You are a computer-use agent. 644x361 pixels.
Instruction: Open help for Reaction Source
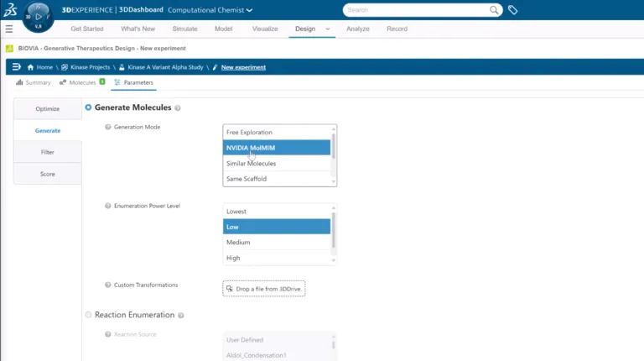coord(108,334)
